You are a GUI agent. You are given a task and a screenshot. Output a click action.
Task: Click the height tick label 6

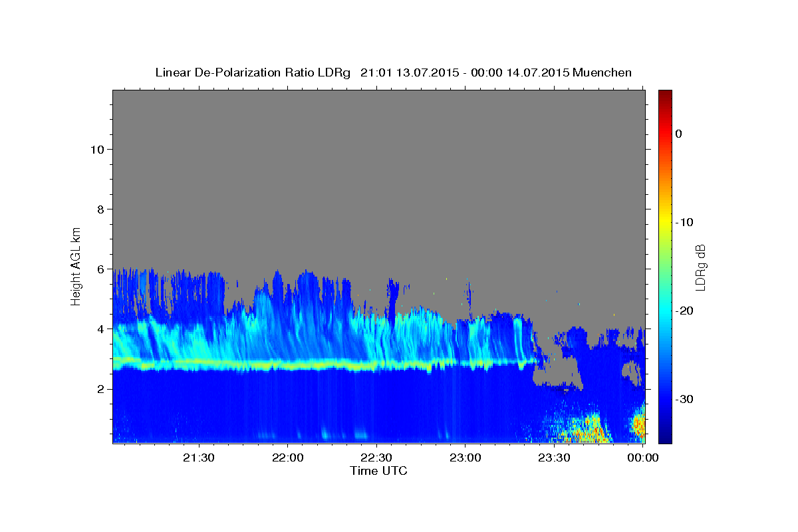(x=99, y=269)
